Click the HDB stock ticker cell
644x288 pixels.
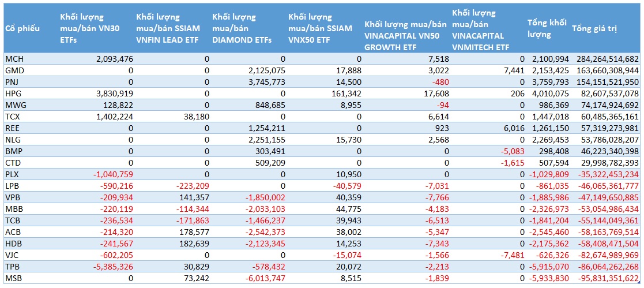[13, 243]
